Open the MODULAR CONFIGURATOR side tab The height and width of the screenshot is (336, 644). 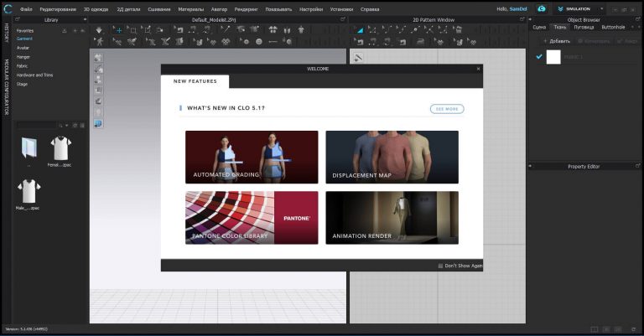click(6, 87)
